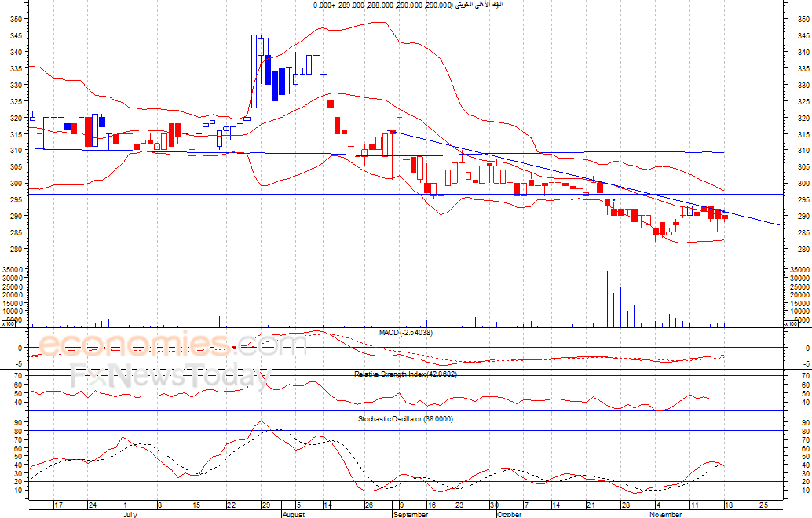Click the July month label
The width and height of the screenshot is (812, 518).
130,514
